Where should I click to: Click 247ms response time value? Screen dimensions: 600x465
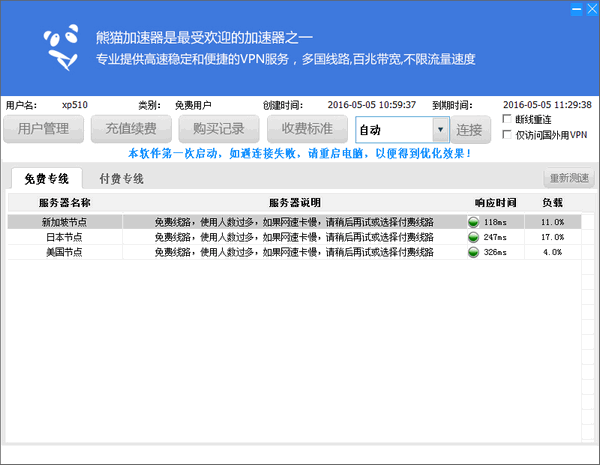pyautogui.click(x=495, y=237)
